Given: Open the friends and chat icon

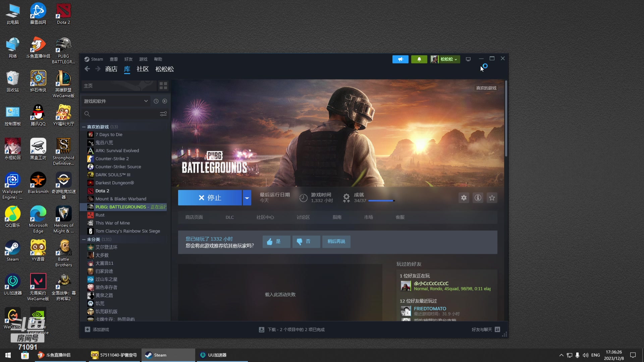Looking at the screenshot, I should (x=497, y=329).
